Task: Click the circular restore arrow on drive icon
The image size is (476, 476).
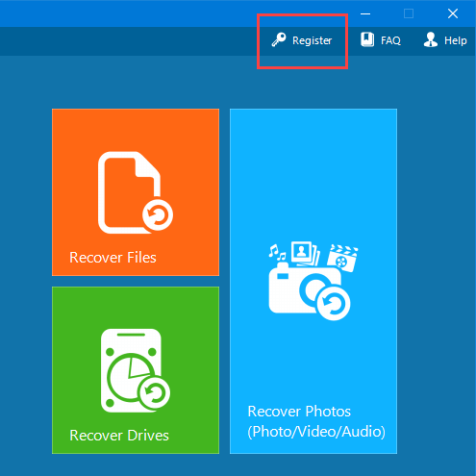Action: [x=154, y=392]
